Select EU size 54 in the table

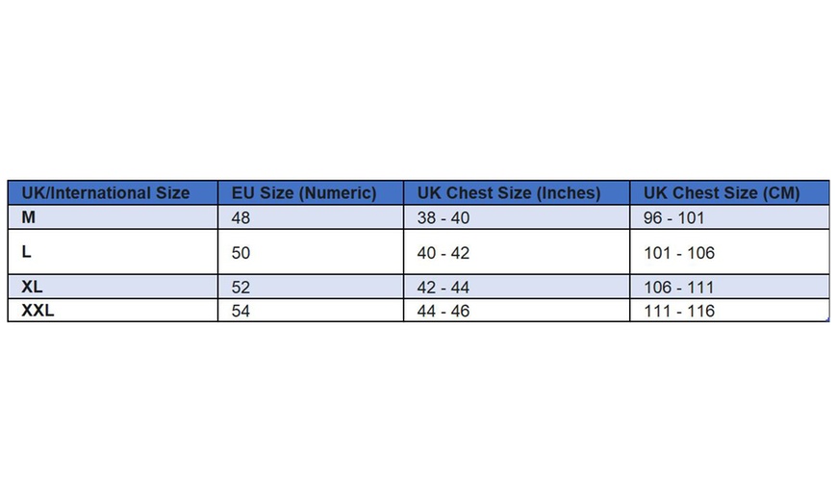coord(241,312)
